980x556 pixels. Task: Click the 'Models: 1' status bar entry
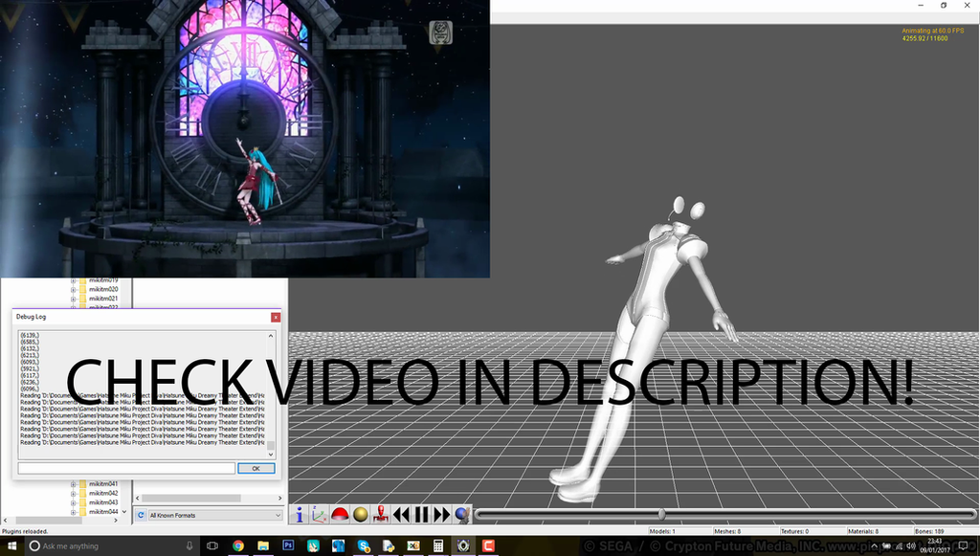[x=662, y=531]
